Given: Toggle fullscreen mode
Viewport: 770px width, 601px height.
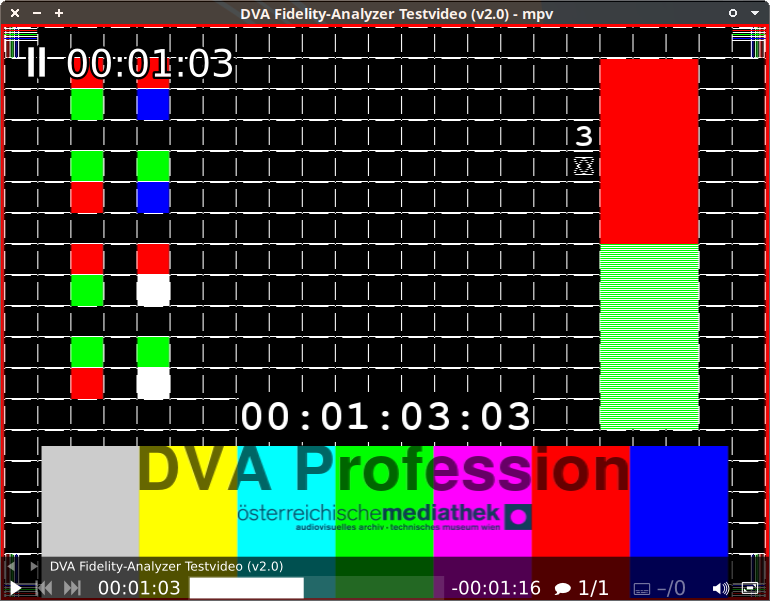Looking at the screenshot, I should 750,588.
